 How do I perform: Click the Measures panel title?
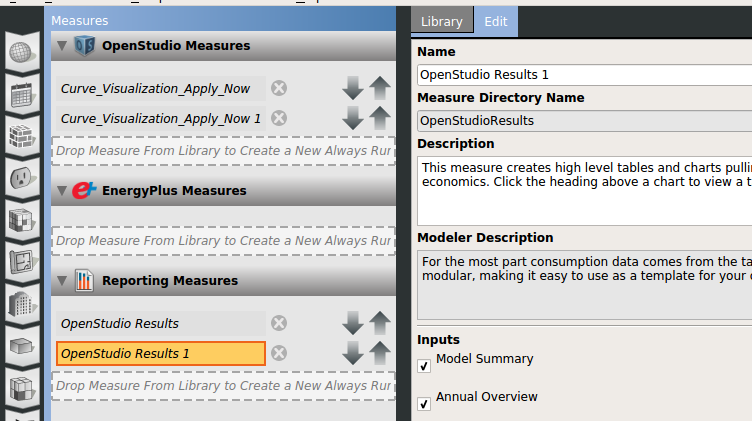(80, 21)
